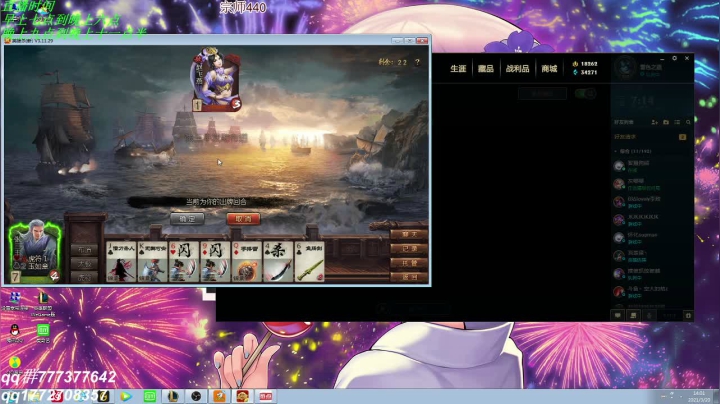Click the second skill button beside the hero
This screenshot has height=404, width=720.
pyautogui.click(x=84, y=264)
